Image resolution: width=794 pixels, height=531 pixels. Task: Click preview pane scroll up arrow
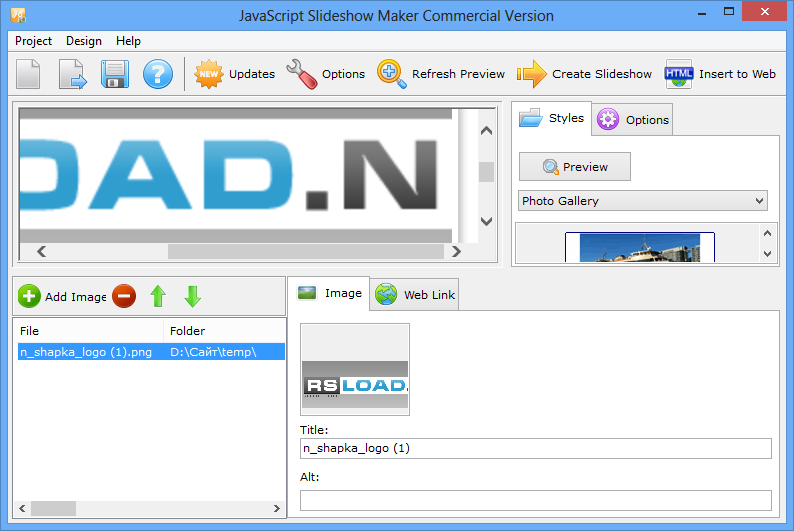[486, 131]
